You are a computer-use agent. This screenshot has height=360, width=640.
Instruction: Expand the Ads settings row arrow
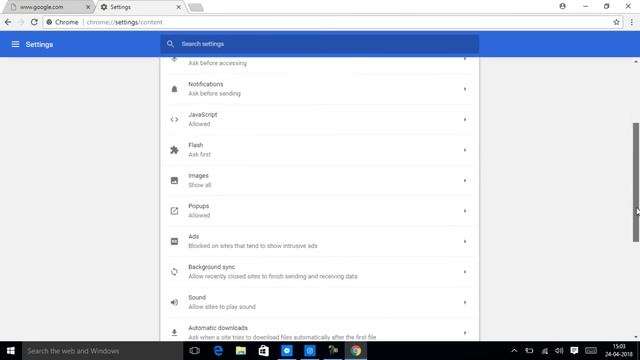coord(465,242)
